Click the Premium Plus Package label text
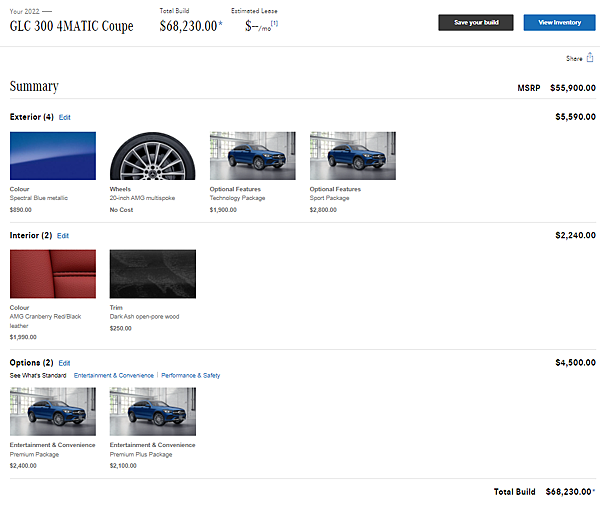Image resolution: width=600 pixels, height=506 pixels. coord(141,454)
